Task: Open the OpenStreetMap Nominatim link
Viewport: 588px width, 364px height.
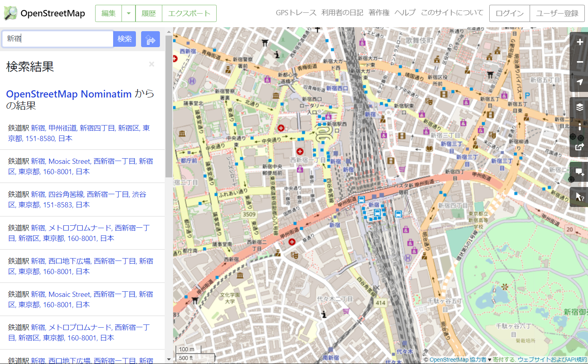Action: point(69,94)
